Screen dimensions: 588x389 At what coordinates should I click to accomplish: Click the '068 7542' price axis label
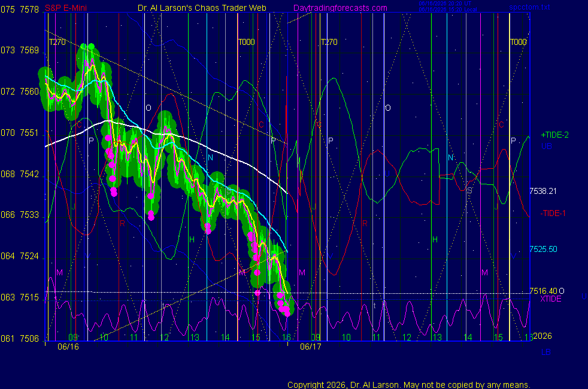pyautogui.click(x=20, y=174)
